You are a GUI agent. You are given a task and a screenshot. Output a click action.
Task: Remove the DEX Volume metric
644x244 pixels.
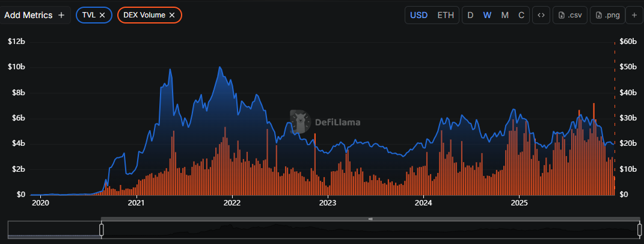pos(173,15)
